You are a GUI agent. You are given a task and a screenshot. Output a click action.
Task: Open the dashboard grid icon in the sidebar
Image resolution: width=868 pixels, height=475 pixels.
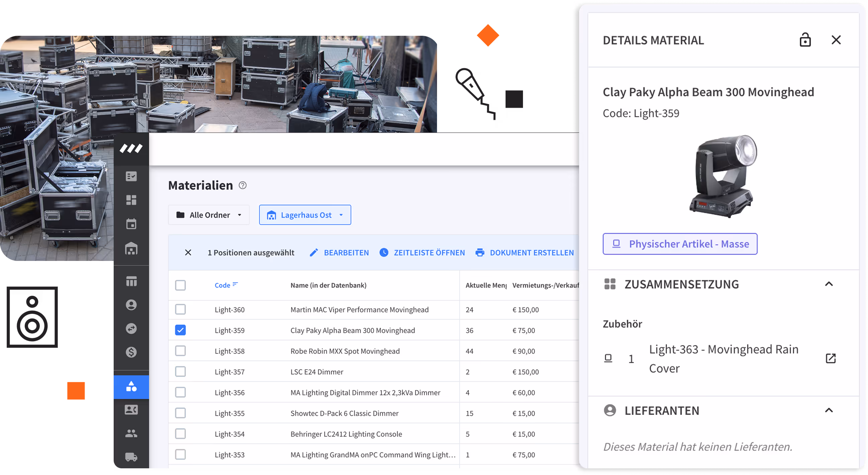131,200
